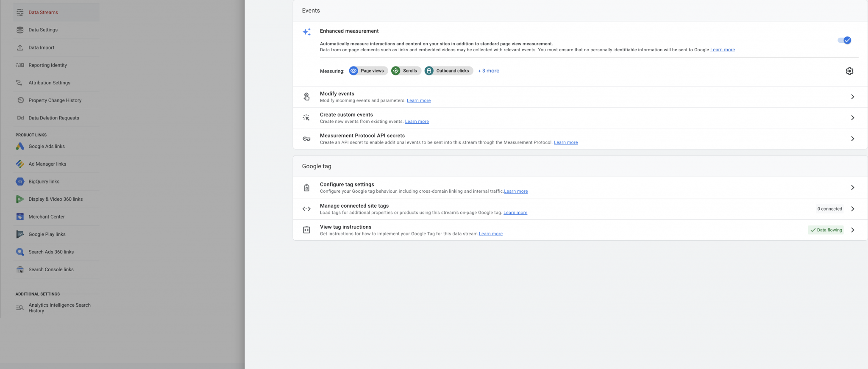Screen dimensions: 868x369
Task: Click the Reporting Identity icon
Action: pos(20,65)
